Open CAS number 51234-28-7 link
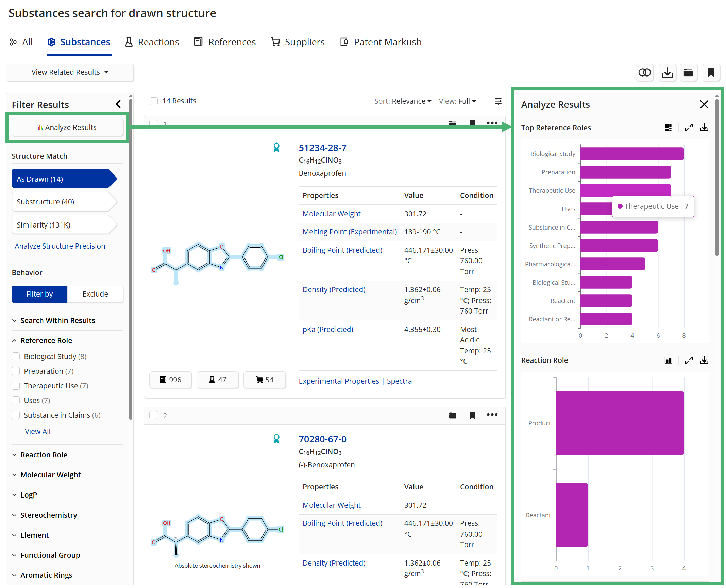 click(322, 148)
